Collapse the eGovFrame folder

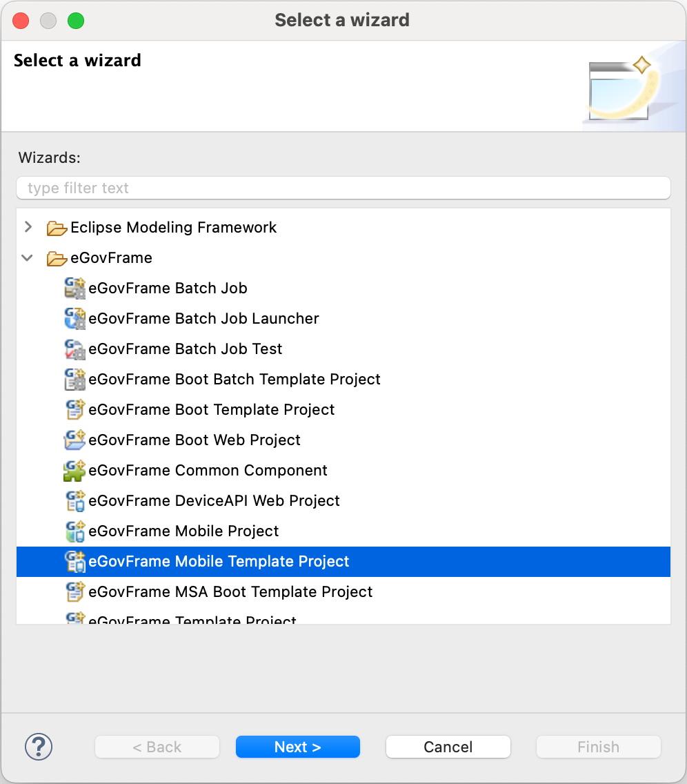[x=28, y=258]
